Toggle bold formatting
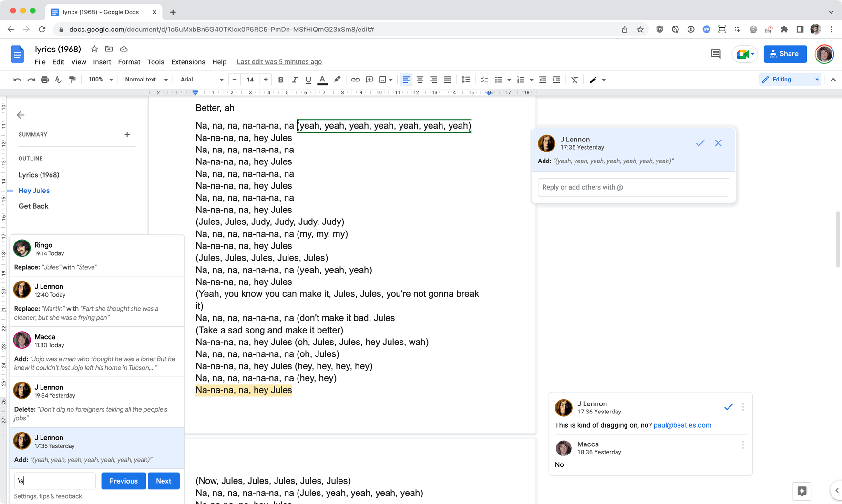The height and width of the screenshot is (504, 842). tap(281, 80)
